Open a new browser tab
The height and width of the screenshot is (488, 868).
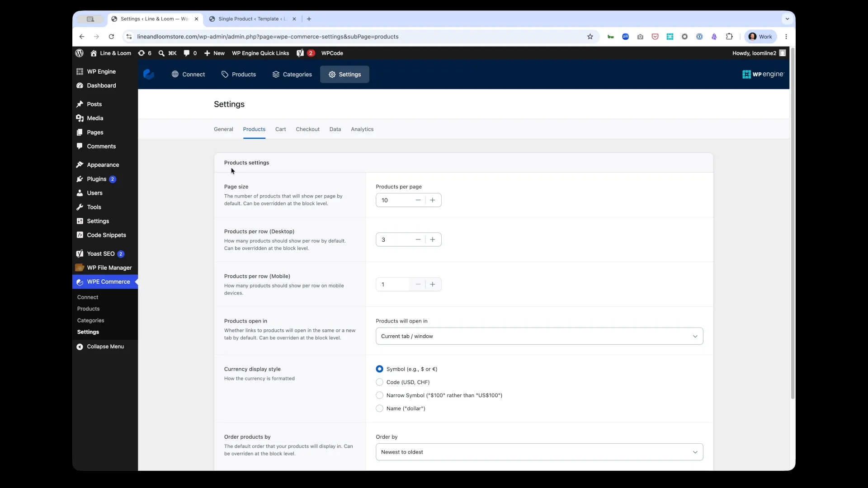[x=309, y=19]
